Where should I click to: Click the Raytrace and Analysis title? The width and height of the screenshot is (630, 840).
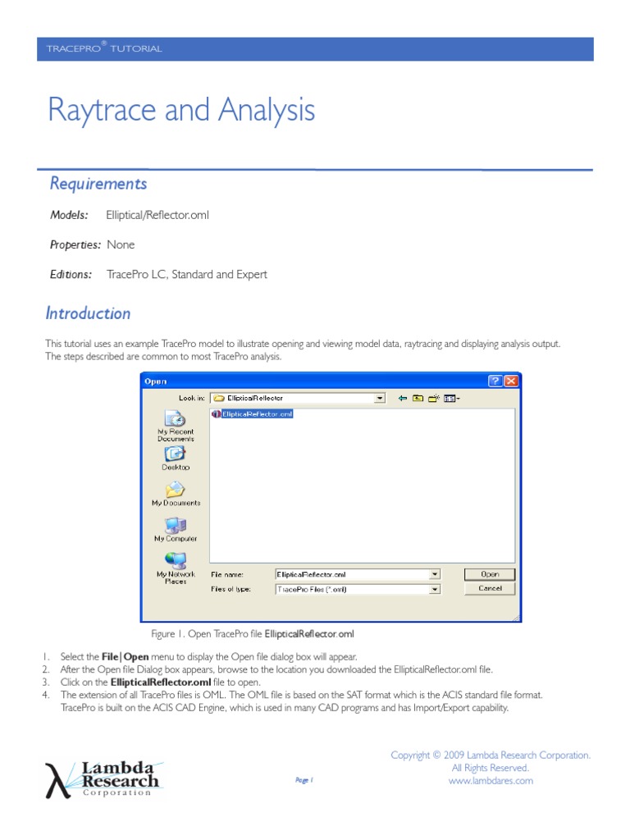[181, 111]
